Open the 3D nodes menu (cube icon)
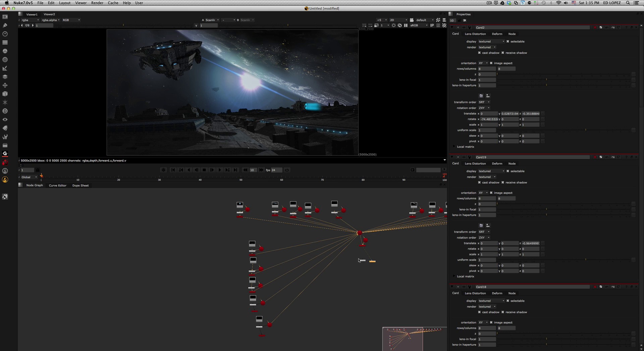 (x=5, y=94)
